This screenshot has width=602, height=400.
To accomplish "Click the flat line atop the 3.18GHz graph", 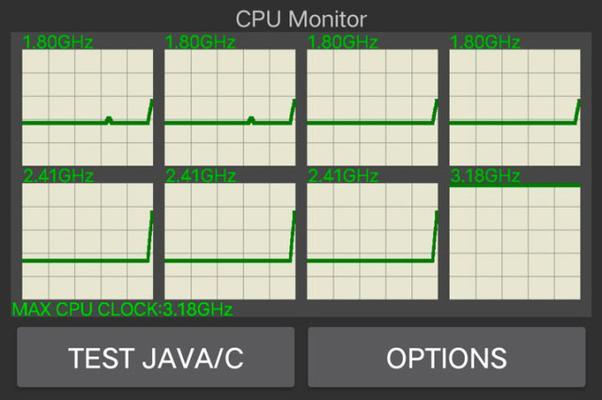I will click(515, 185).
